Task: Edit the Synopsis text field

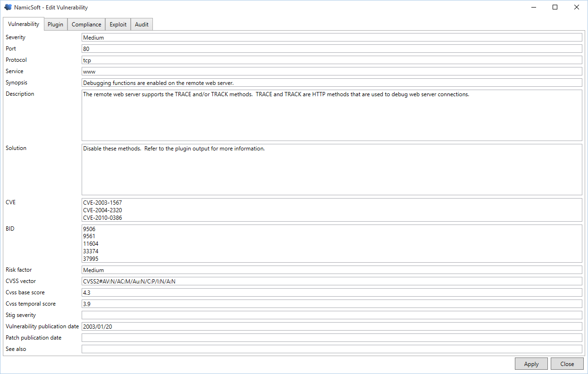Action: pos(332,83)
